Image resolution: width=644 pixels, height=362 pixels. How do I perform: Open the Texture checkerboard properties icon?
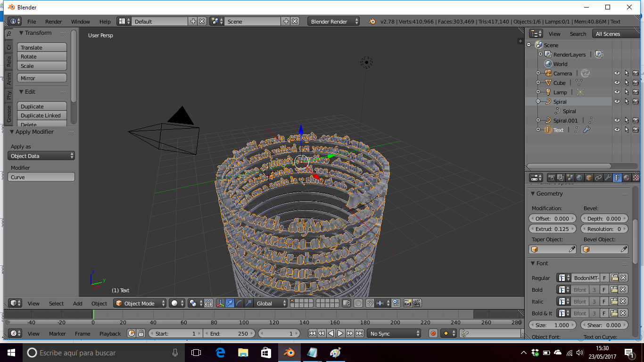(636, 178)
